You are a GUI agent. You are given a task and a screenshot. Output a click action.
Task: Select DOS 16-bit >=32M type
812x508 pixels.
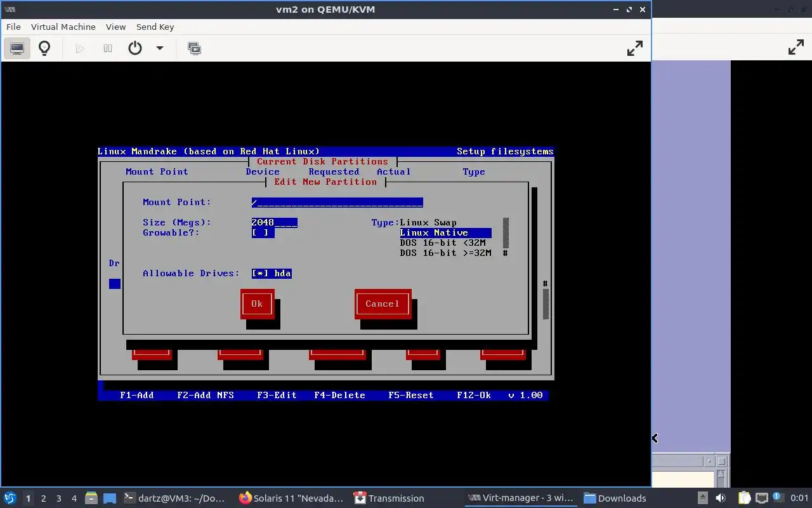tap(445, 253)
